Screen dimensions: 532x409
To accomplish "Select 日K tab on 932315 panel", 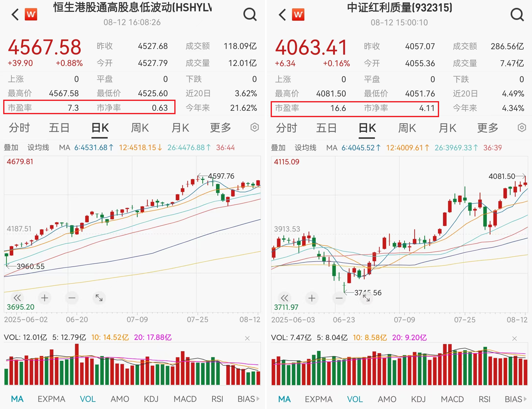I will pyautogui.click(x=367, y=128).
